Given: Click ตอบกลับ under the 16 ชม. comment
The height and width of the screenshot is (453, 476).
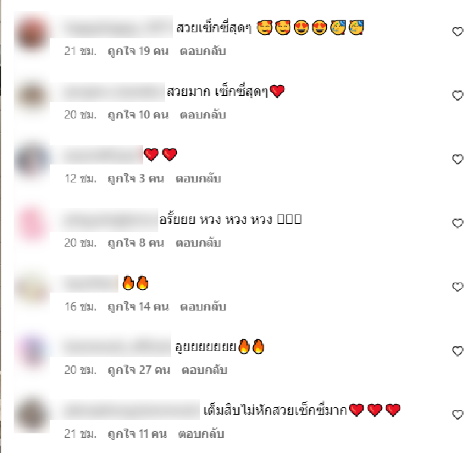Looking at the screenshot, I should click(x=203, y=307).
